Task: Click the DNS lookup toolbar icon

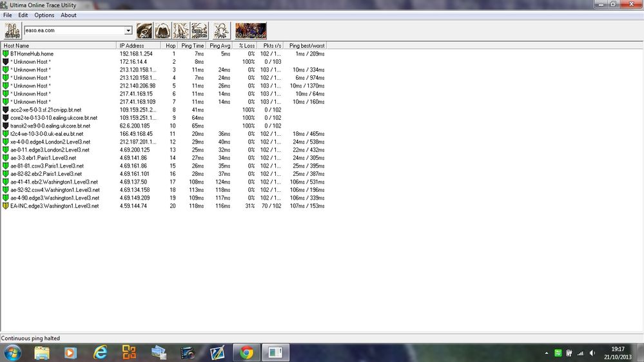Action: (144, 31)
